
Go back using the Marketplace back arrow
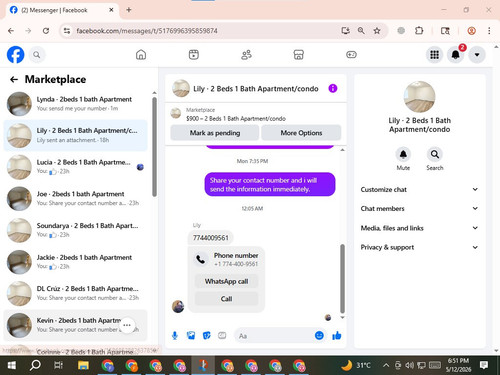point(14,79)
